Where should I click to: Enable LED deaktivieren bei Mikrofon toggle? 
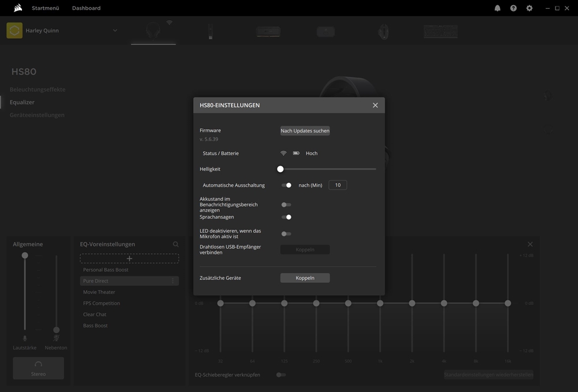tap(287, 234)
